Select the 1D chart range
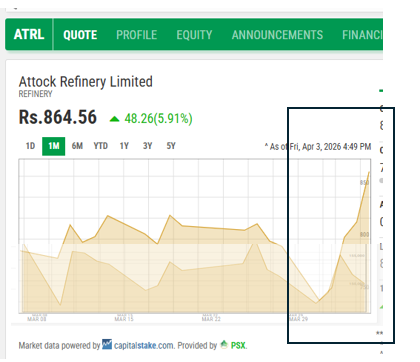This screenshot has width=420, height=362. (x=30, y=146)
